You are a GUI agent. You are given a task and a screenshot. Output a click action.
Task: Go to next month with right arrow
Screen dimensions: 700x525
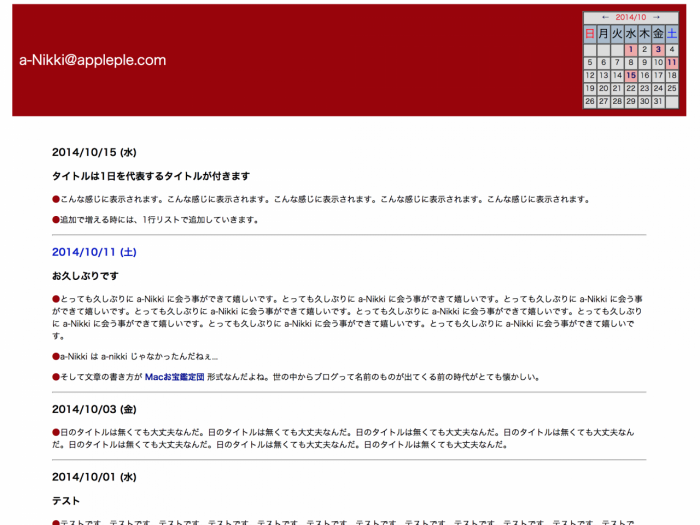pos(656,17)
